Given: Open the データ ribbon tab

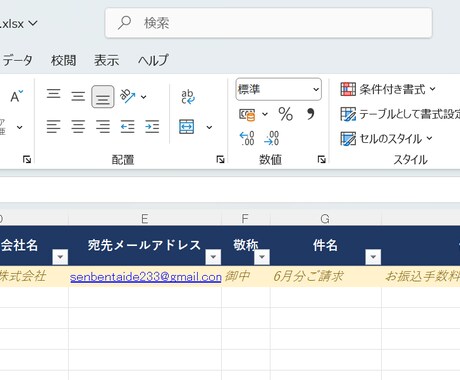Looking at the screenshot, I should [x=17, y=60].
